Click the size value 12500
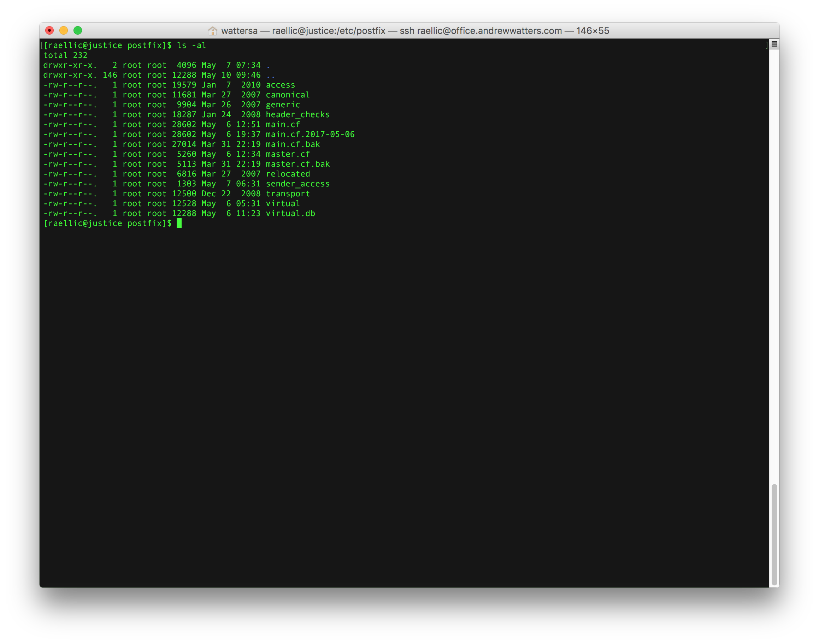The height and width of the screenshot is (644, 819). pos(184,194)
